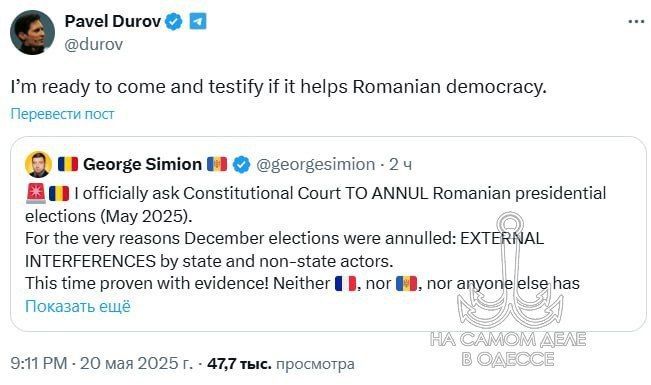Click the Pavel Durov display name
The width and height of the screenshot is (651, 385).
[x=113, y=21]
